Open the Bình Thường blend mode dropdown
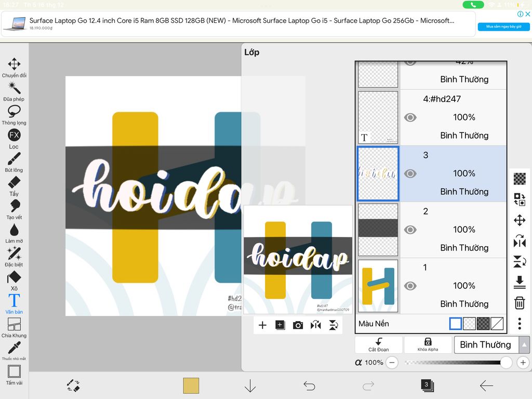 point(486,345)
